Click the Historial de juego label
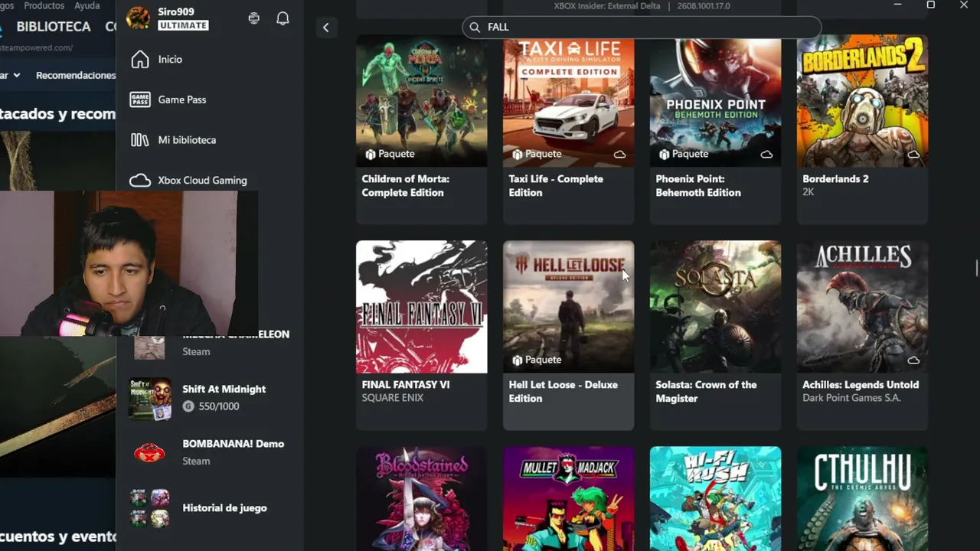This screenshot has width=980, height=551. pyautogui.click(x=224, y=508)
